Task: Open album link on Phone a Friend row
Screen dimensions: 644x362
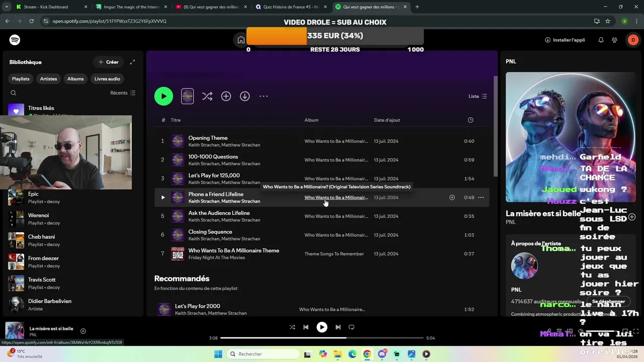Action: (x=336, y=198)
